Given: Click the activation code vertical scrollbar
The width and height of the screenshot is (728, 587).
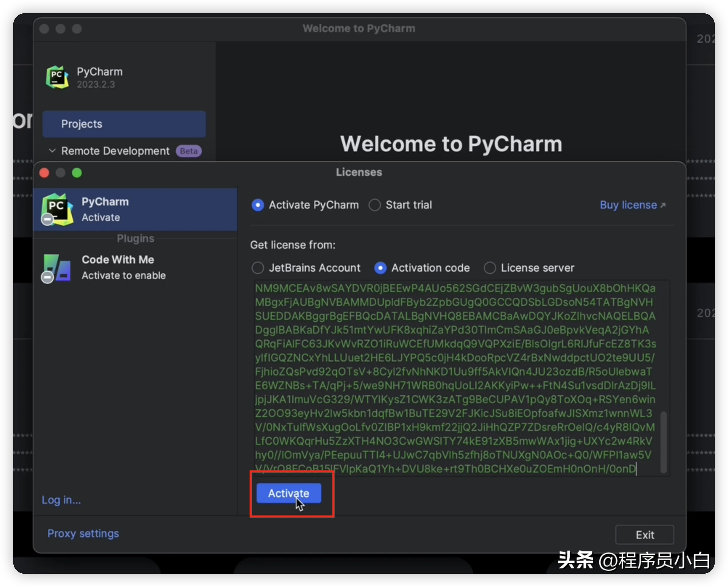Looking at the screenshot, I should click(x=663, y=442).
